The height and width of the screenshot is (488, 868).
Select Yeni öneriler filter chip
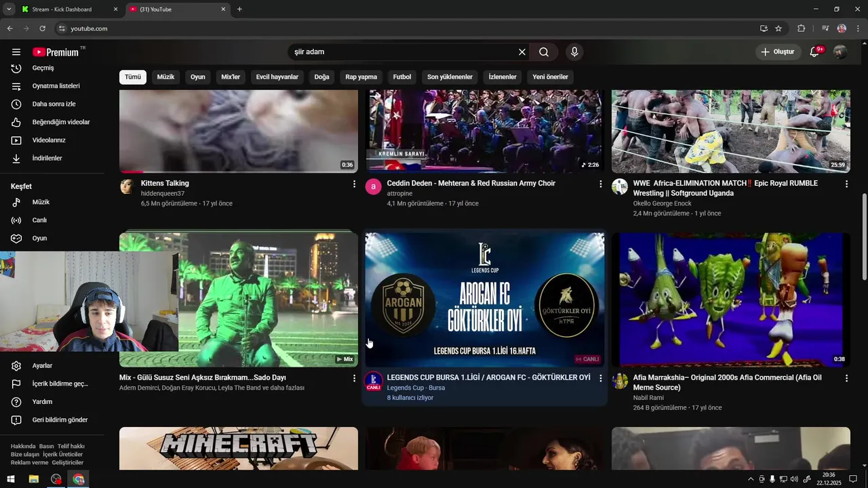click(x=550, y=77)
